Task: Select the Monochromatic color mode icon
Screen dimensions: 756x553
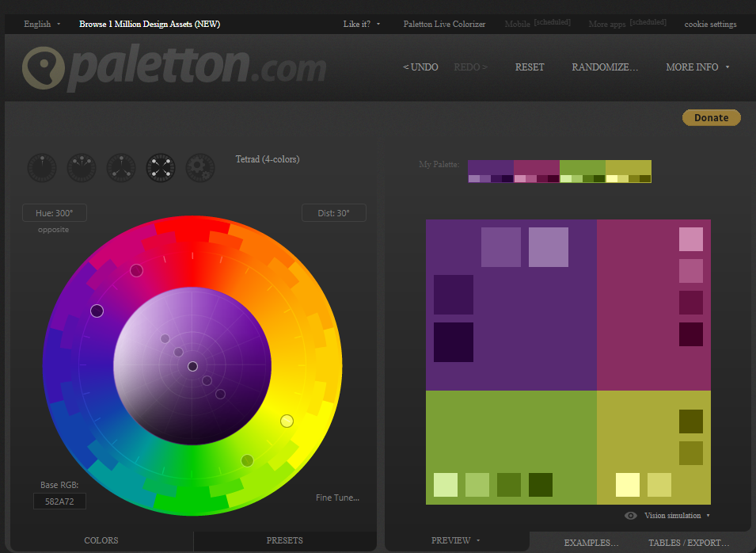Action: (x=42, y=168)
